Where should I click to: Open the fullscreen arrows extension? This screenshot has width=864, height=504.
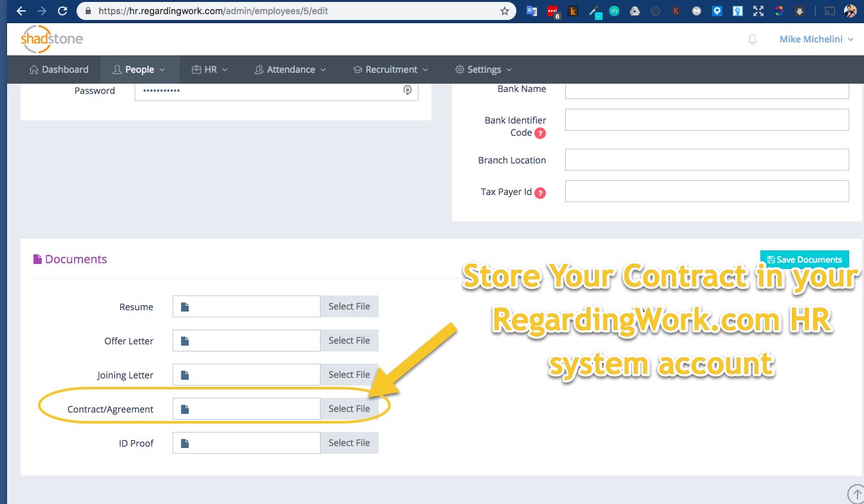click(758, 11)
